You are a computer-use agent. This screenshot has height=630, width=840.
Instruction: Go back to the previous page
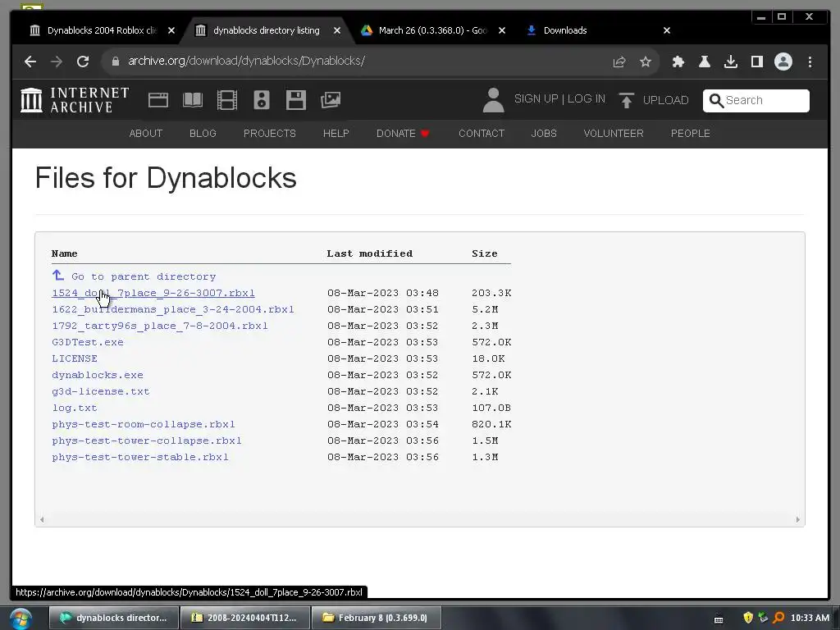(30, 62)
